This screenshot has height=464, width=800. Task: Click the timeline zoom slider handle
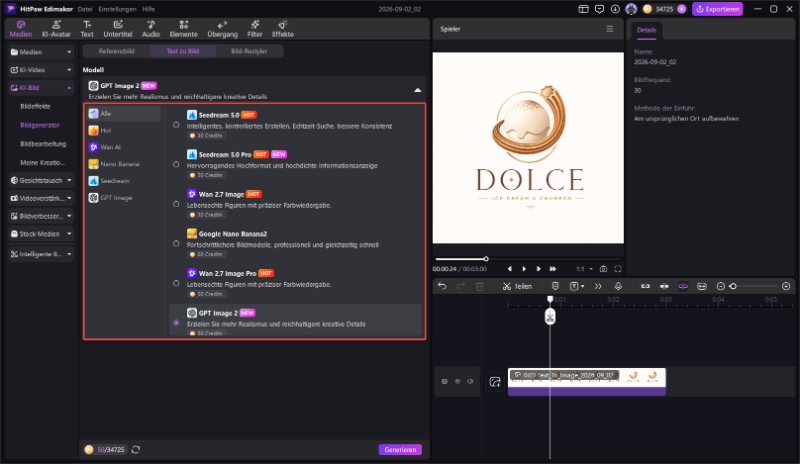pos(733,286)
